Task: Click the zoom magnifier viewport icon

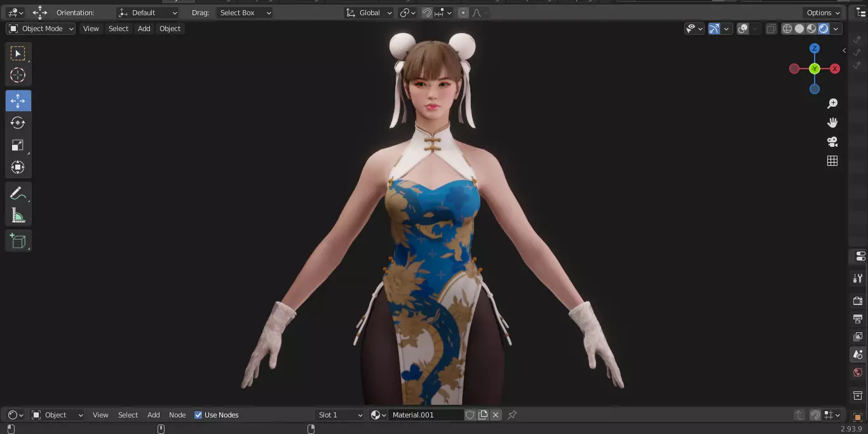Action: pyautogui.click(x=832, y=104)
